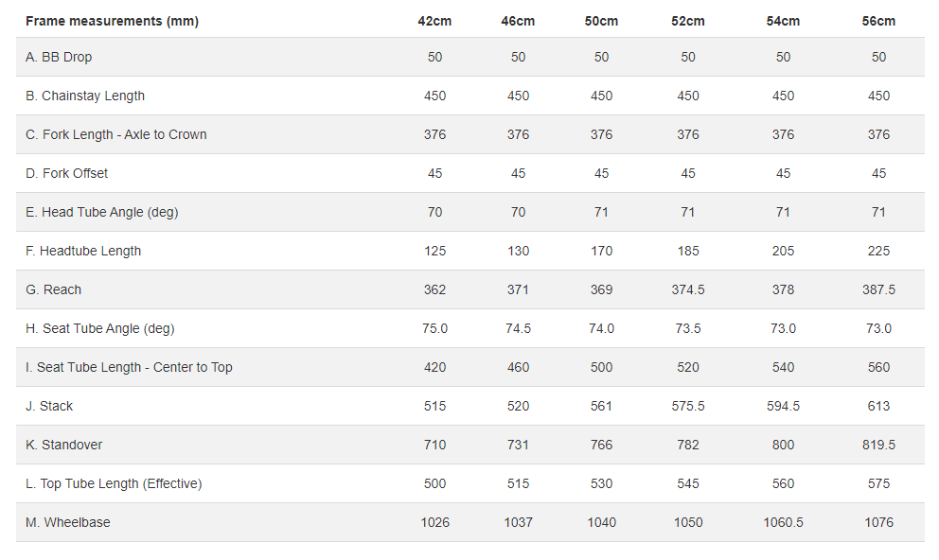Click the 46cm column header
939x560 pixels.
coord(518,21)
